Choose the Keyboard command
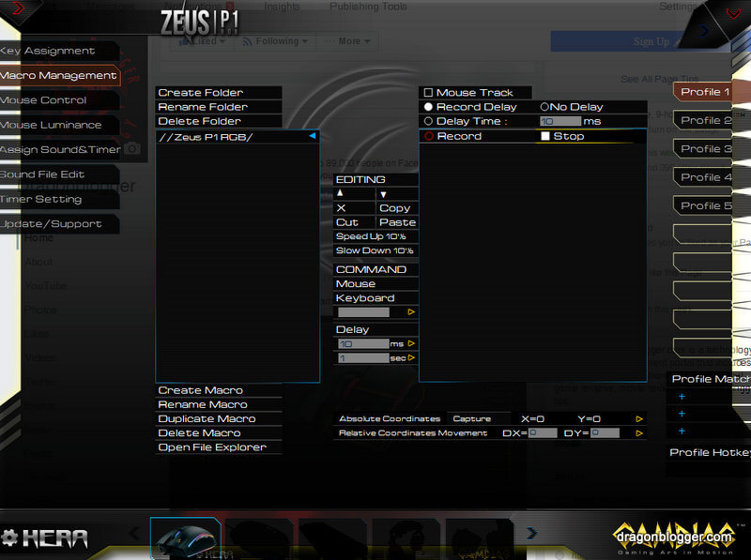Viewport: 751px width, 560px height. (x=375, y=298)
